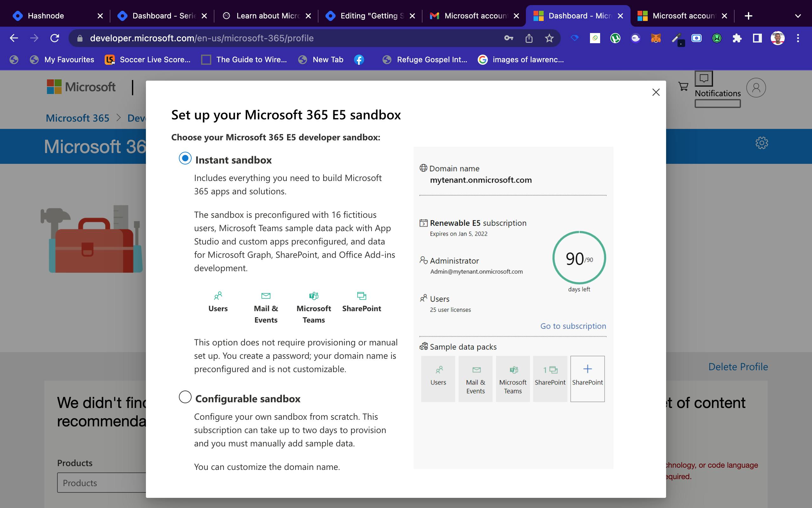Click the Microsoft logo
Viewport: 812px width, 508px height.
[x=81, y=87]
